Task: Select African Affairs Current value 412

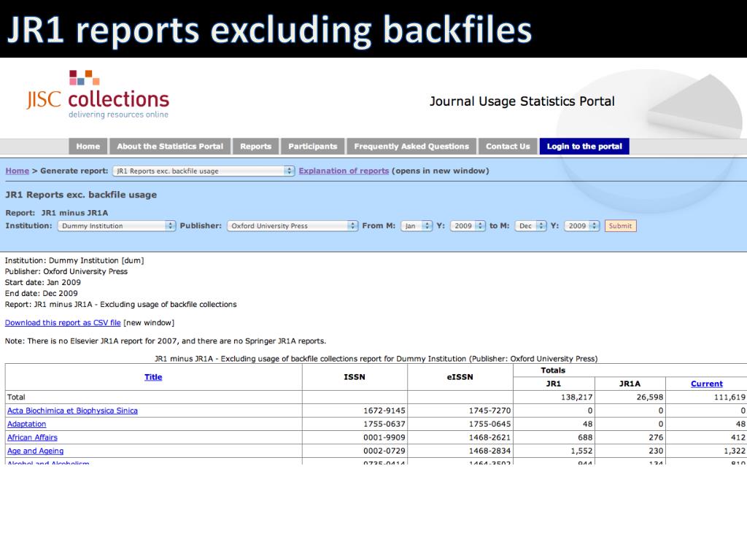Action: point(738,437)
